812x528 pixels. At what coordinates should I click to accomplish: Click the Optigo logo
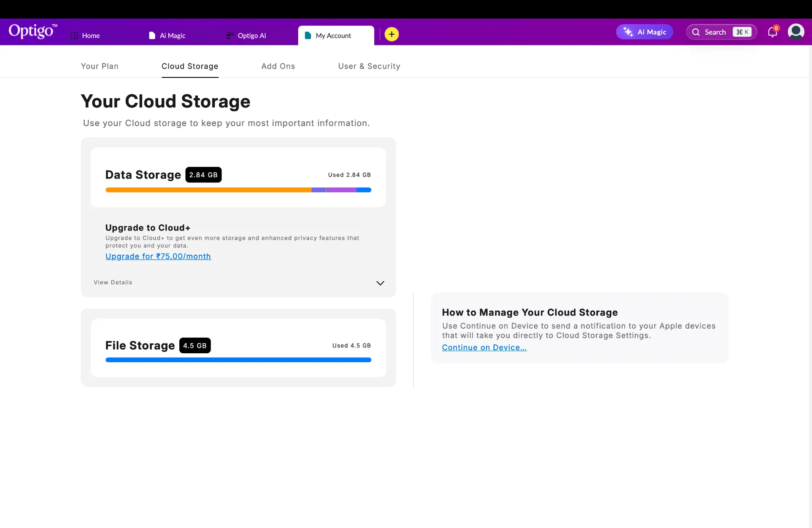pos(33,32)
